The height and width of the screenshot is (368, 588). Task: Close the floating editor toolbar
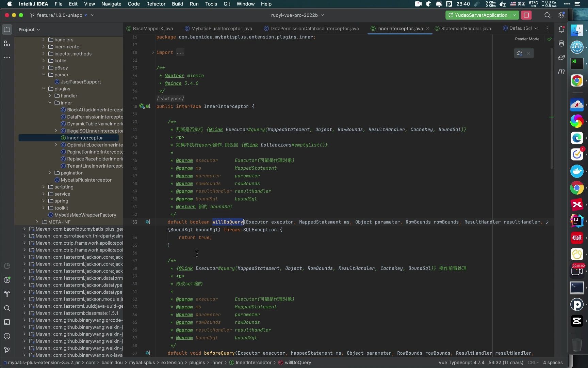(528, 53)
